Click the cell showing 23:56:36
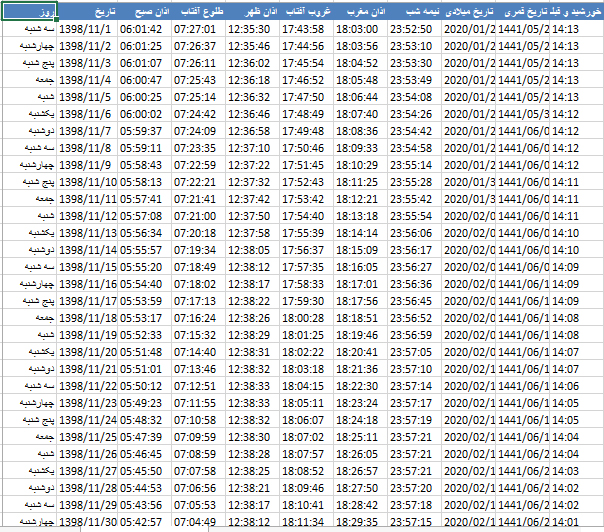Image resolution: width=604 pixels, height=532 pixels. (414, 284)
